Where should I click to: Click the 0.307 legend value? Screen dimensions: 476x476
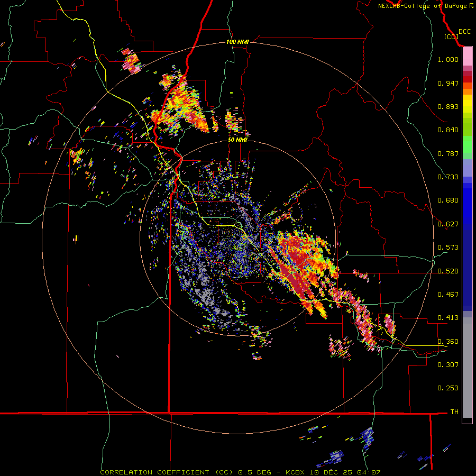448,364
